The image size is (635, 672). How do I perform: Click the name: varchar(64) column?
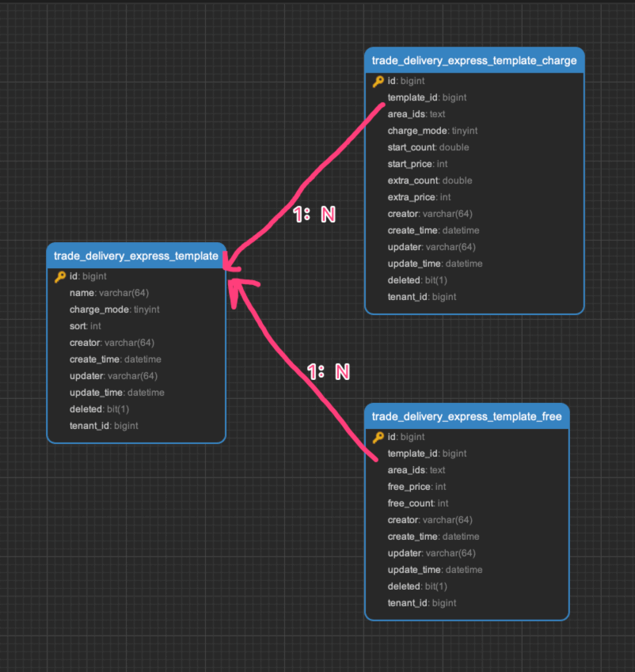point(109,293)
